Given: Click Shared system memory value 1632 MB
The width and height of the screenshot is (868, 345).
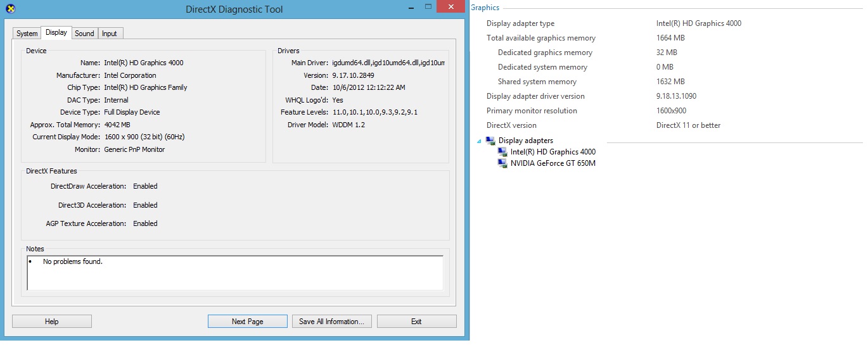Looking at the screenshot, I should click(x=670, y=82).
